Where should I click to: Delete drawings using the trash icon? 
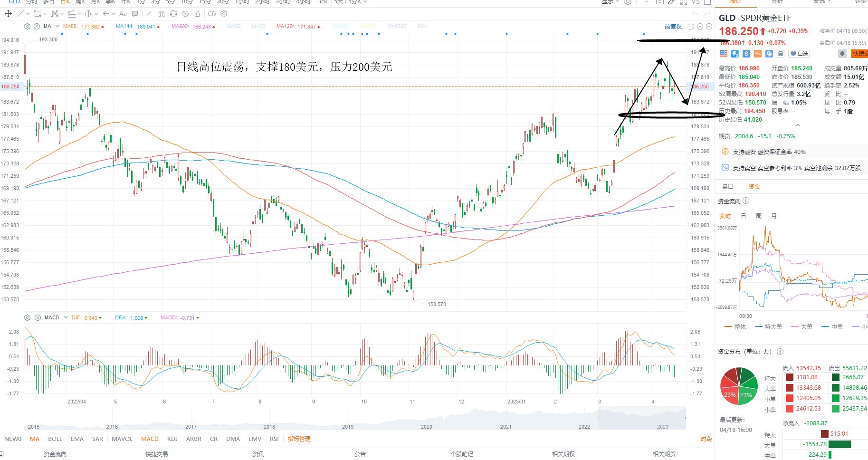(197, 14)
